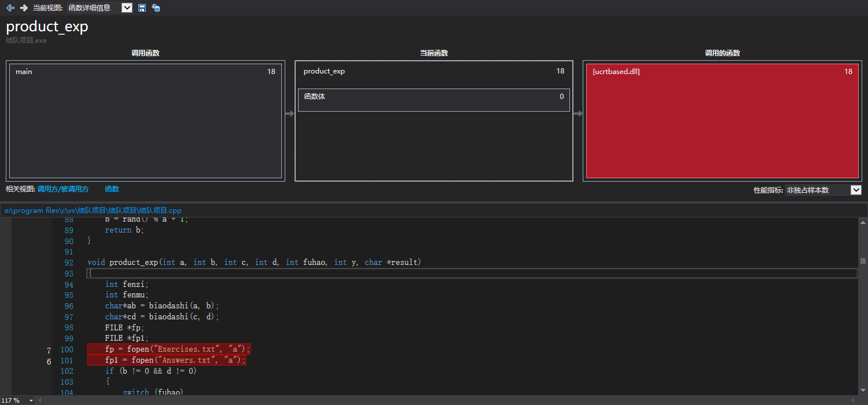Click the product_exp page title
Viewport: 868px width, 405px height.
47,27
